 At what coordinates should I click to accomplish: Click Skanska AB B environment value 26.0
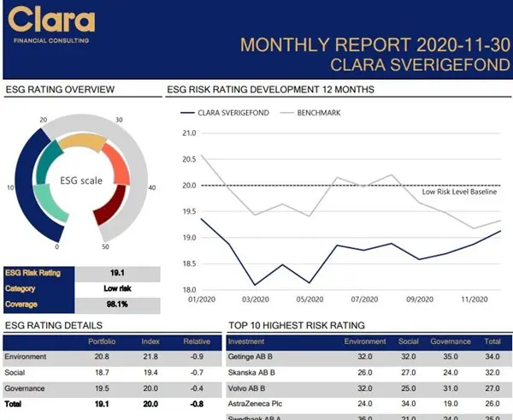point(365,373)
